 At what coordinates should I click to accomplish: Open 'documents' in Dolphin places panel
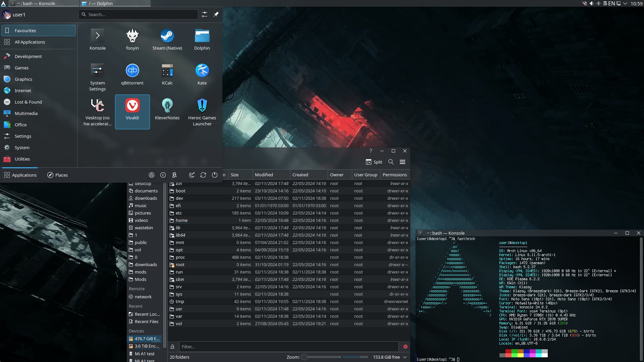[145, 191]
